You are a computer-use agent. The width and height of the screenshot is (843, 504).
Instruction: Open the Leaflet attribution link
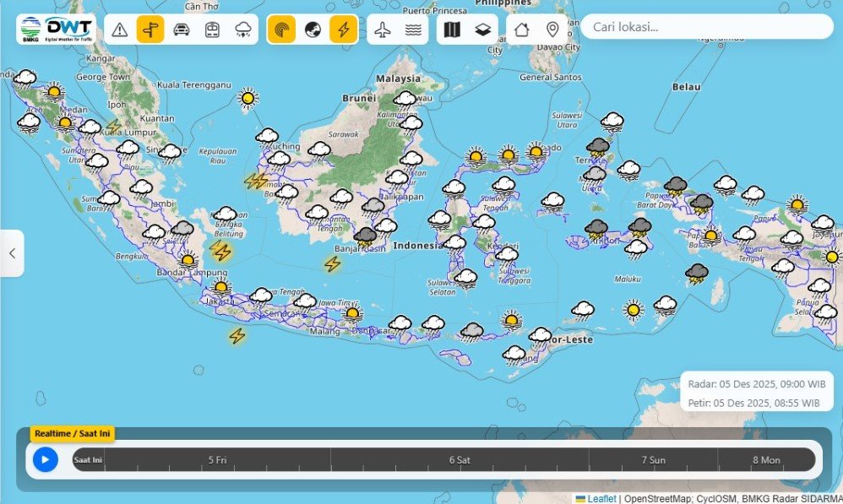point(601,498)
